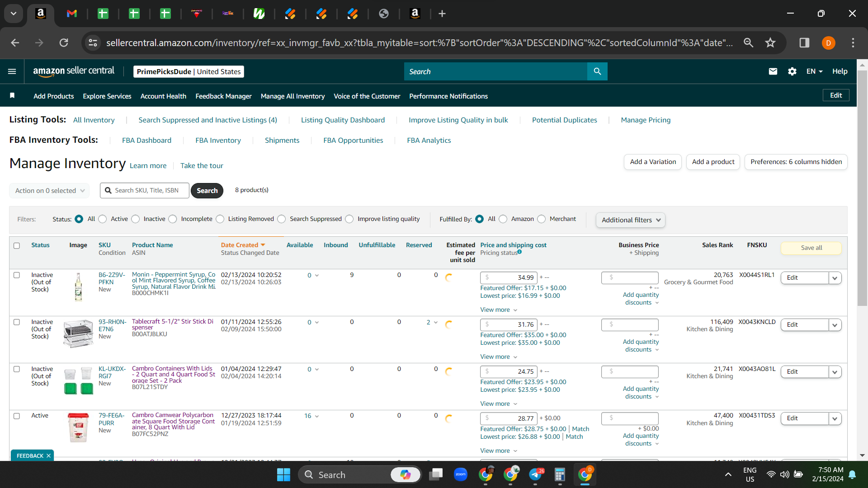The image size is (868, 488).
Task: Select the header select-all checkbox
Action: click(x=17, y=245)
